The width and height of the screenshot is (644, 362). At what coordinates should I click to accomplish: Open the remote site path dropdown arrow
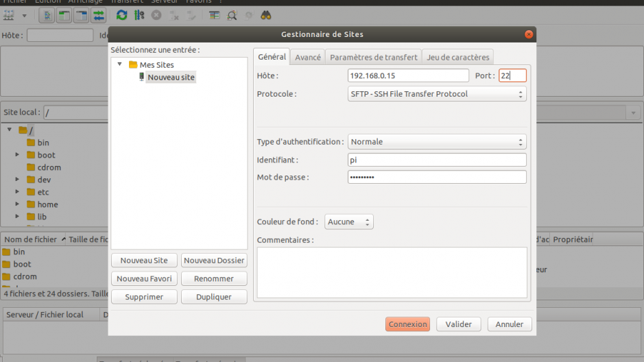pos(633,112)
